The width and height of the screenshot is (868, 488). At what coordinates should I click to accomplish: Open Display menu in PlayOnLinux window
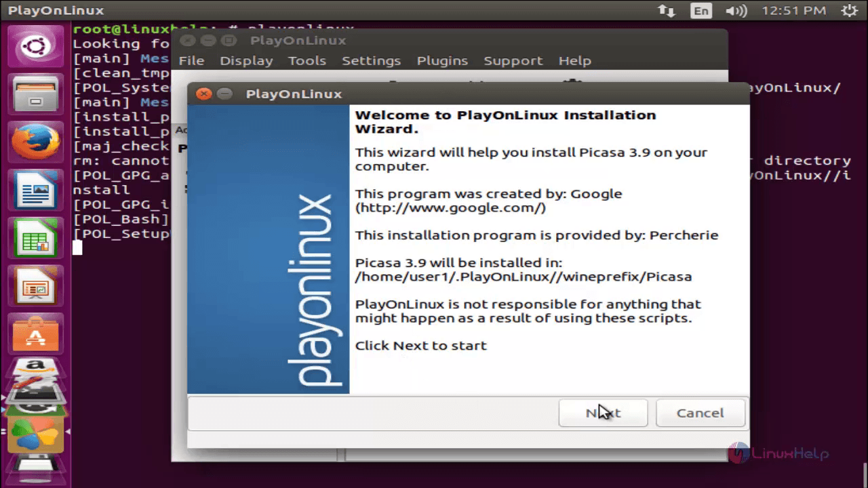pyautogui.click(x=246, y=61)
